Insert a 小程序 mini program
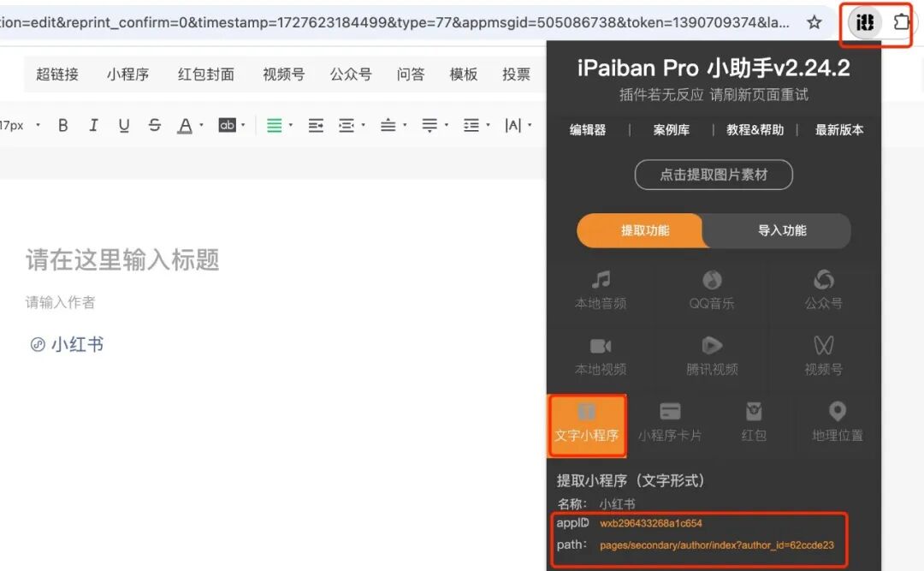The width and height of the screenshot is (924, 571). (127, 74)
